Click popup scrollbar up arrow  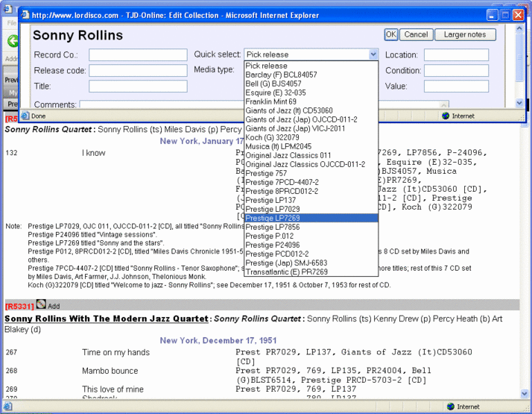[519, 29]
